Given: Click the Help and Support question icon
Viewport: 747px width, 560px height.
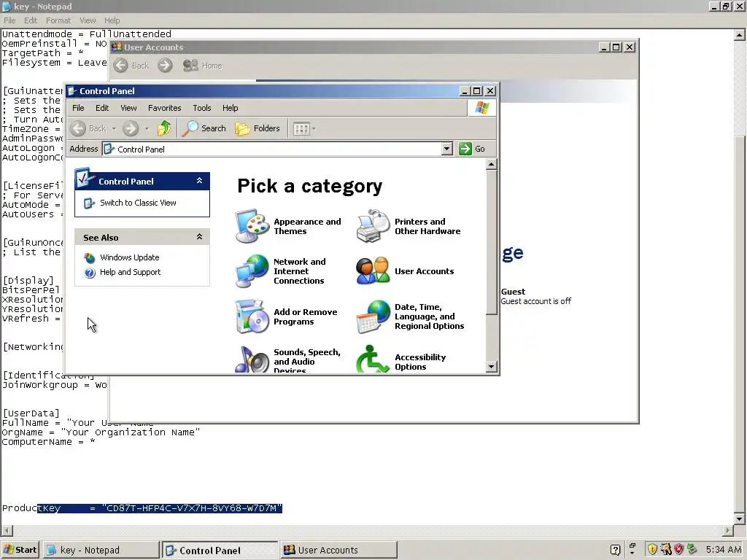Looking at the screenshot, I should click(x=90, y=273).
